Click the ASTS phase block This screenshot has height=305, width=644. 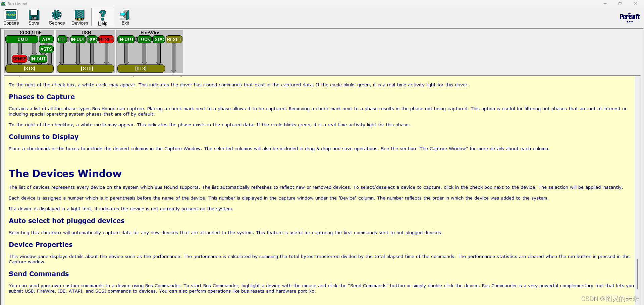click(46, 49)
